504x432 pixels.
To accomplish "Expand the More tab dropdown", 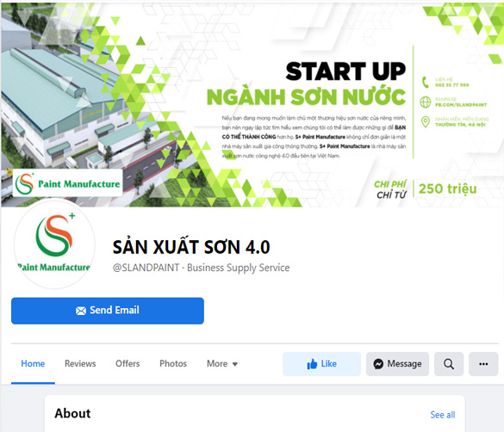I will [x=222, y=364].
